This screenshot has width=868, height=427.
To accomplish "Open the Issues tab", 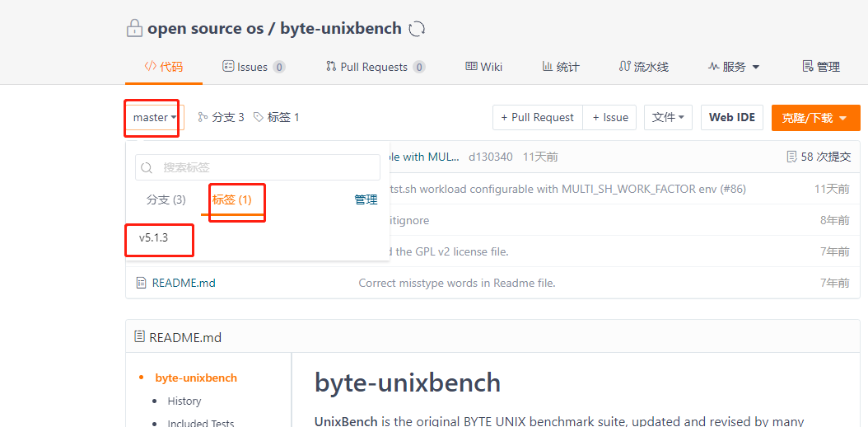I will (x=254, y=67).
